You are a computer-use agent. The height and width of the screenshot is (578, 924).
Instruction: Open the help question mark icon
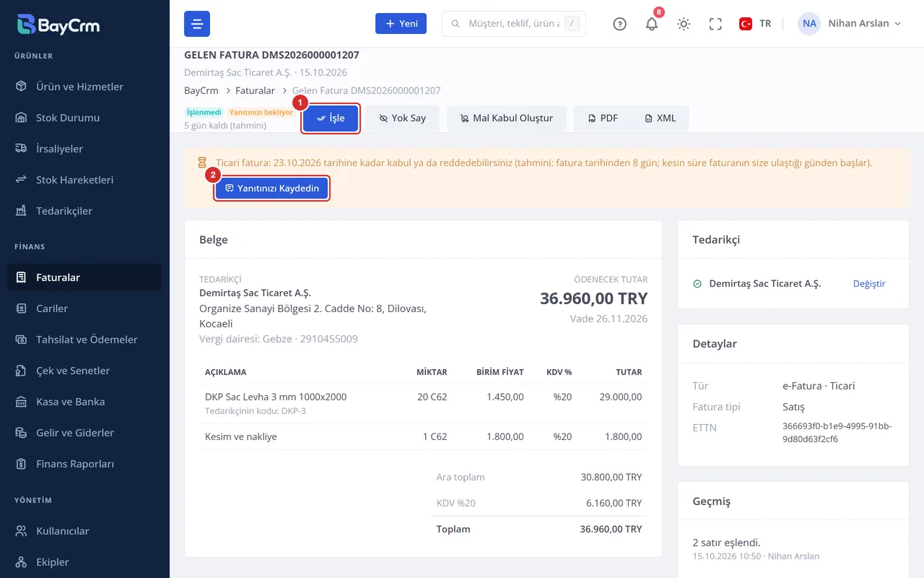click(x=619, y=24)
